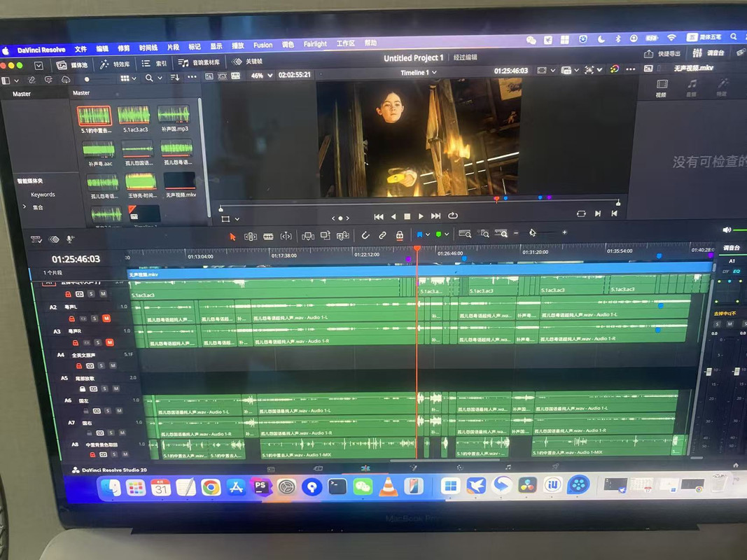Zoom out timeline with minus button
This screenshot has height=560, width=747.
pos(516,233)
